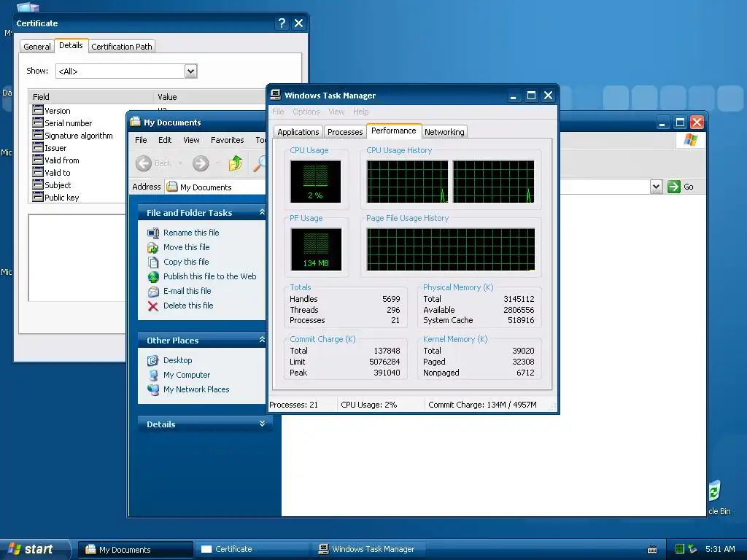This screenshot has width=747, height=560.
Task: Open the Back button history dropdown arrow
Action: [180, 163]
